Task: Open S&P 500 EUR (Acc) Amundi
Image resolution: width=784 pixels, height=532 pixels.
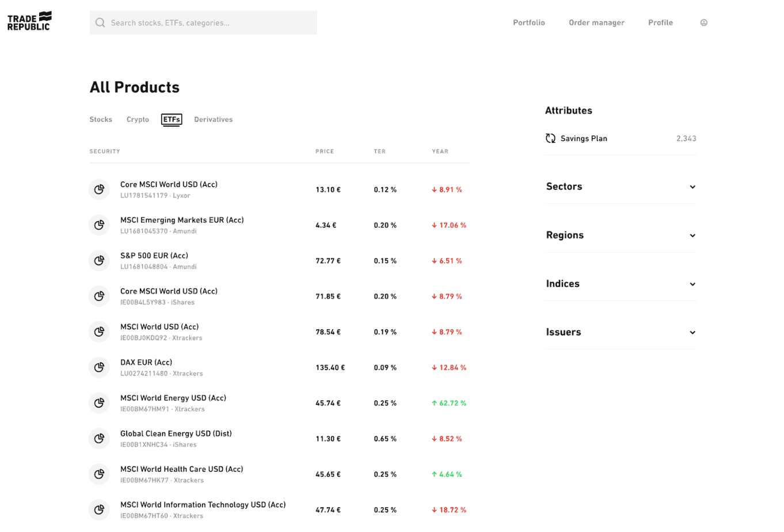Action: pyautogui.click(x=279, y=261)
